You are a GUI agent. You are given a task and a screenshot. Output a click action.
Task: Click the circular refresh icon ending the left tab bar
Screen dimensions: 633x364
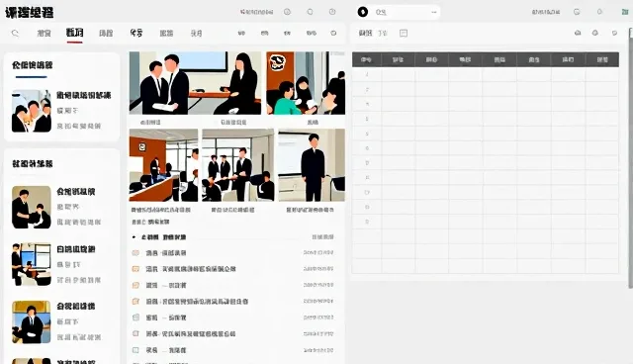pyautogui.click(x=333, y=33)
